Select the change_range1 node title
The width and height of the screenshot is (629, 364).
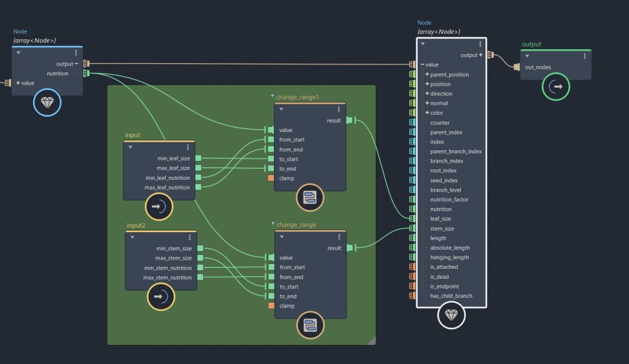click(297, 97)
